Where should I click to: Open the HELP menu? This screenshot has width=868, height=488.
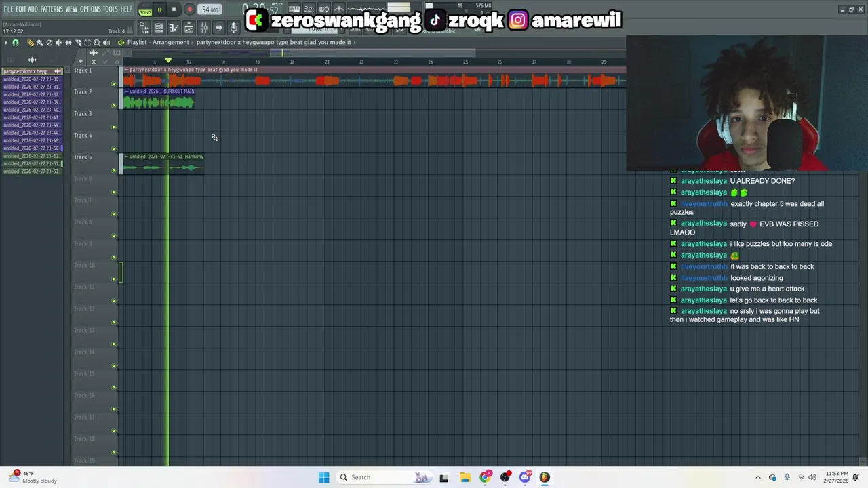(127, 9)
